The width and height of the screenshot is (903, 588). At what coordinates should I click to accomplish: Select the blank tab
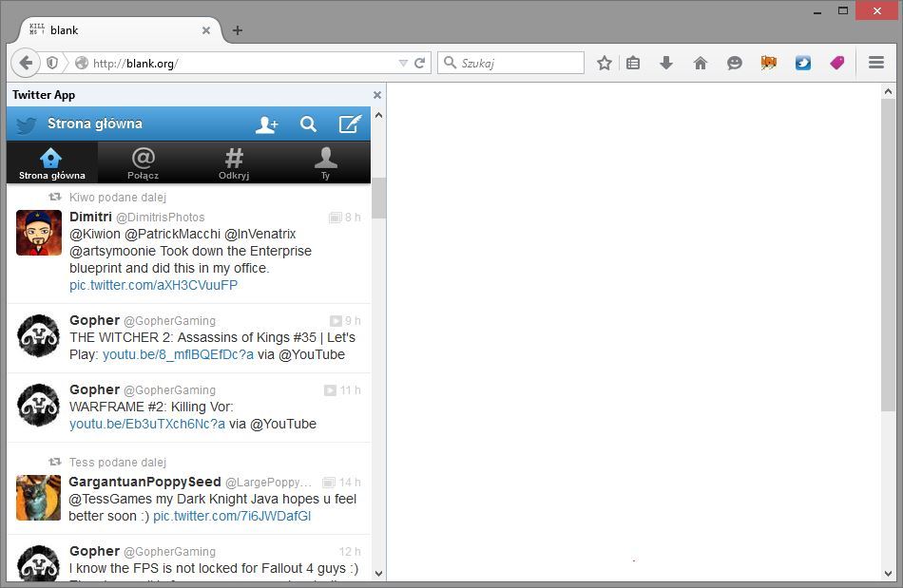click(x=121, y=29)
